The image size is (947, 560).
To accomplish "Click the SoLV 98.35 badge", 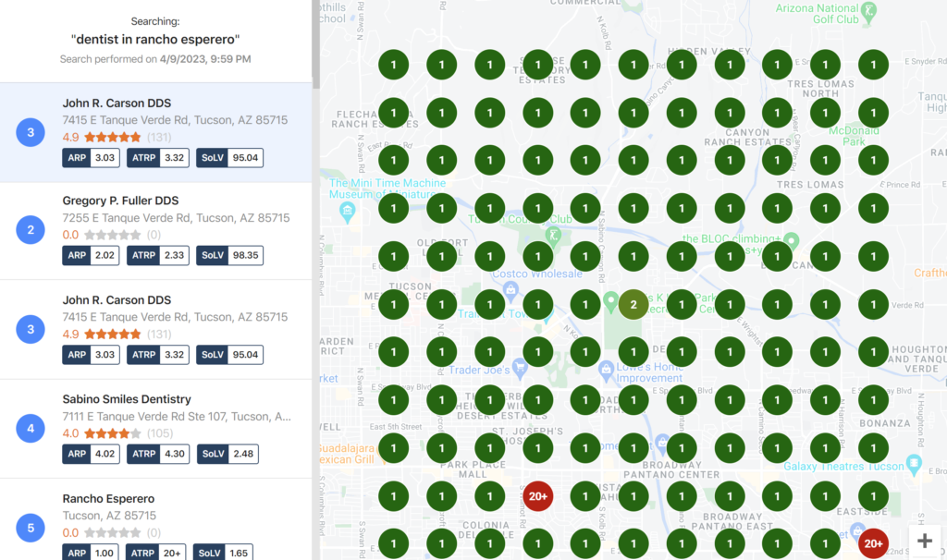I will [x=229, y=255].
